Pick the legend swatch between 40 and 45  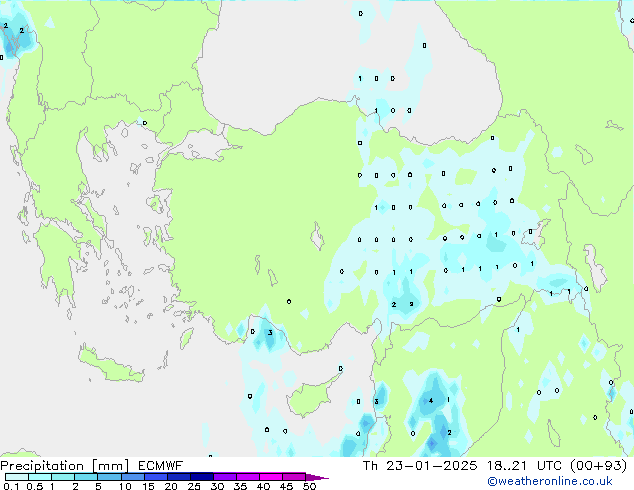pos(271,477)
